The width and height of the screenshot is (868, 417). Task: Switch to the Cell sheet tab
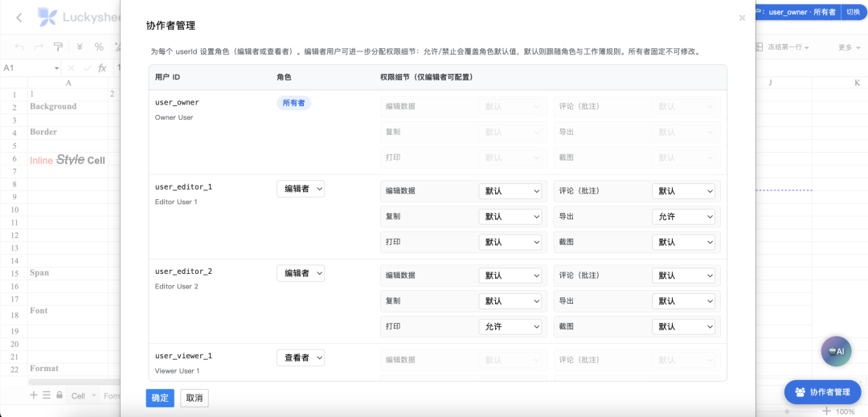tap(78, 395)
